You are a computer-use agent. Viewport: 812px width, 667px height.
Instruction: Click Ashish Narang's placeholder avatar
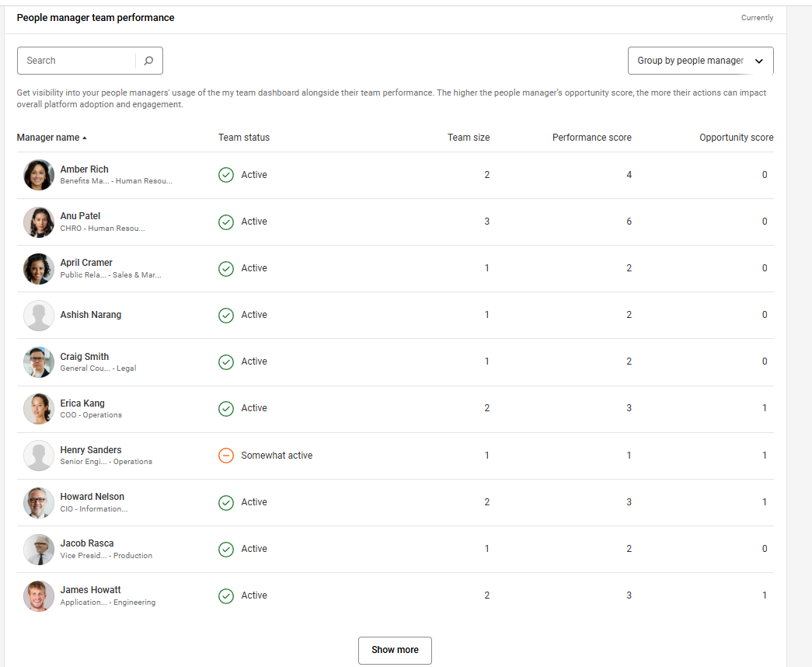pos(39,316)
